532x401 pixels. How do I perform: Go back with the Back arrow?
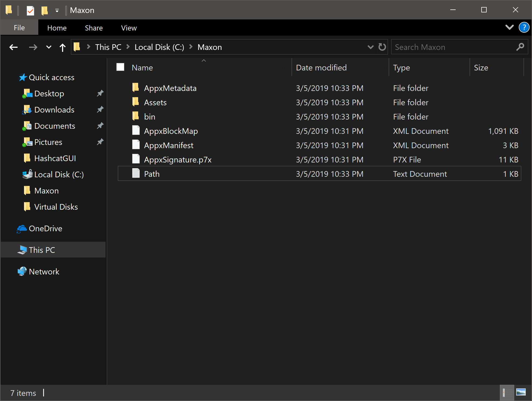coord(13,47)
